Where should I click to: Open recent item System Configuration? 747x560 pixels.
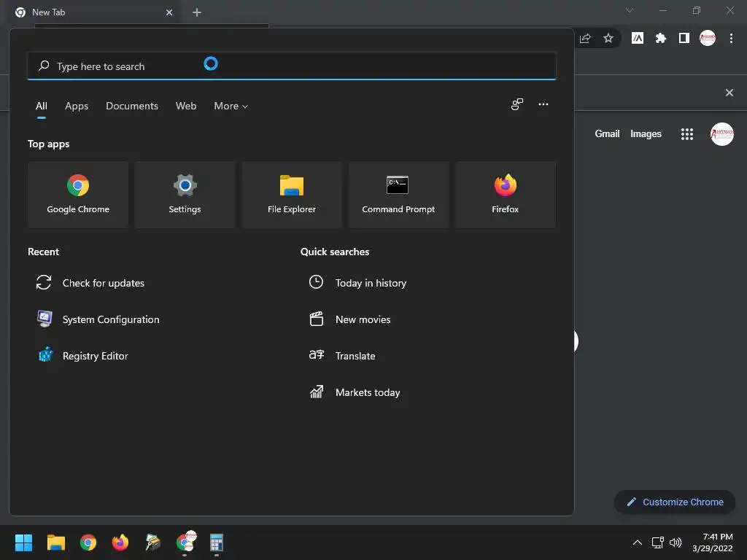tap(98, 319)
